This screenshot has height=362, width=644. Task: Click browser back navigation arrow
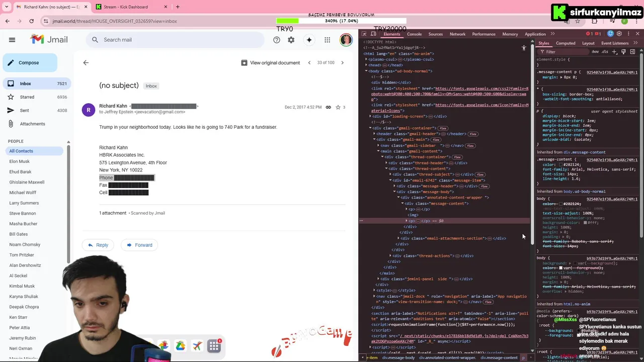(x=7, y=21)
